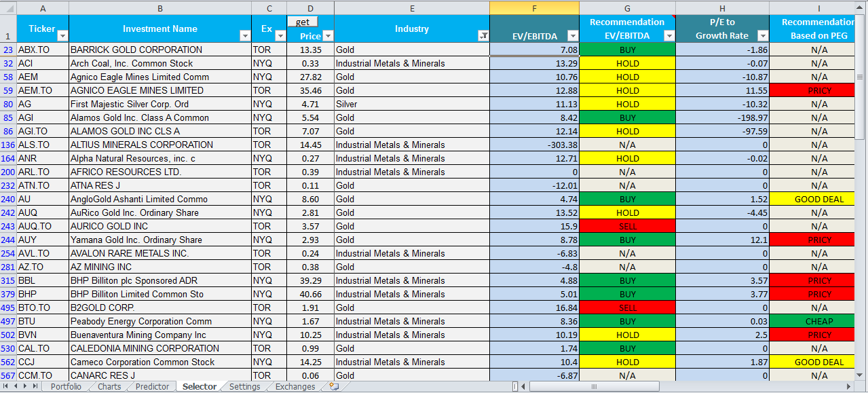Image resolution: width=868 pixels, height=393 pixels.
Task: Select the 1.67 price cell for BTU
Action: pyautogui.click(x=310, y=321)
